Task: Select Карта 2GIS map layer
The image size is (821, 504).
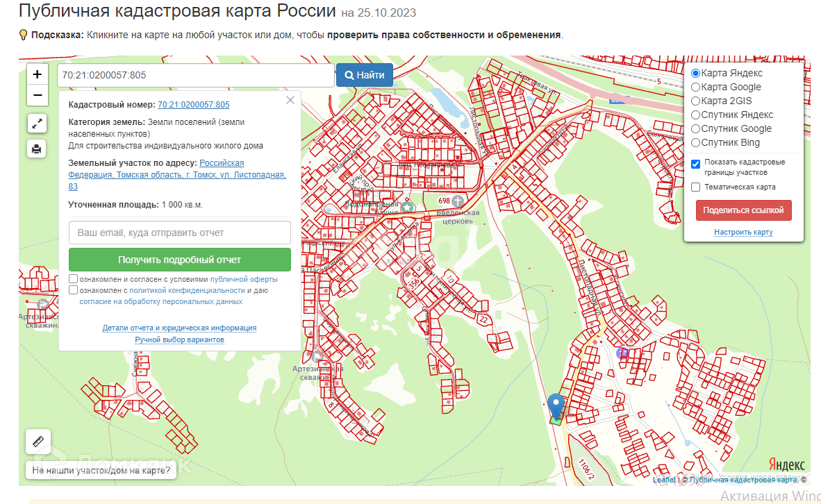Action: click(x=695, y=101)
